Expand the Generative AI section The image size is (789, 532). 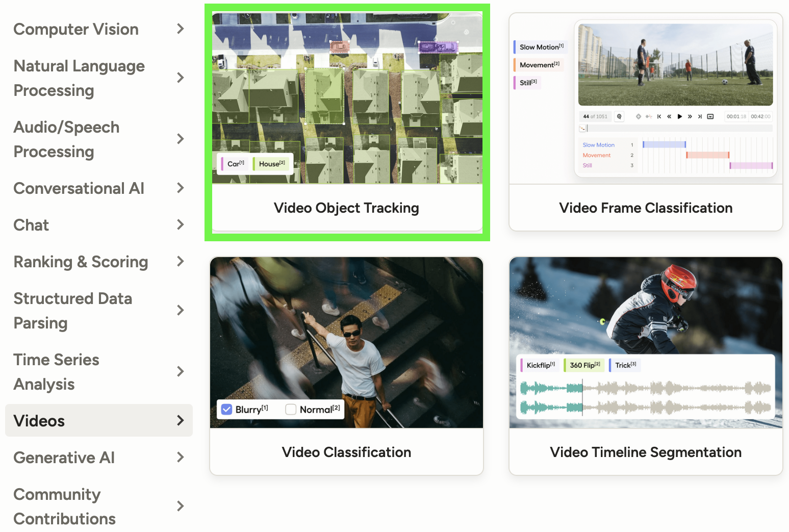point(64,458)
